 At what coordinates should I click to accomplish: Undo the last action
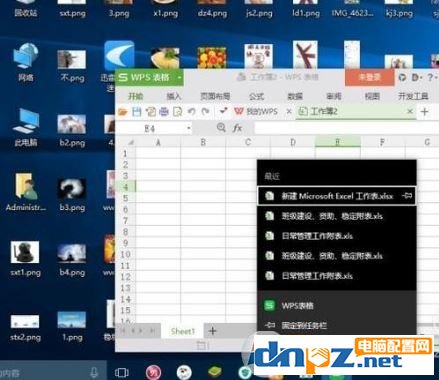coord(191,111)
